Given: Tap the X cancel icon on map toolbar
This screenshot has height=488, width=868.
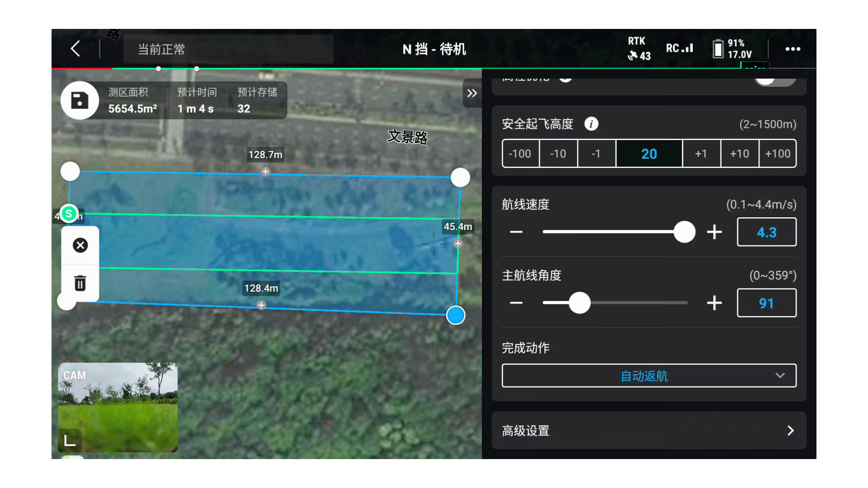Looking at the screenshot, I should [80, 245].
